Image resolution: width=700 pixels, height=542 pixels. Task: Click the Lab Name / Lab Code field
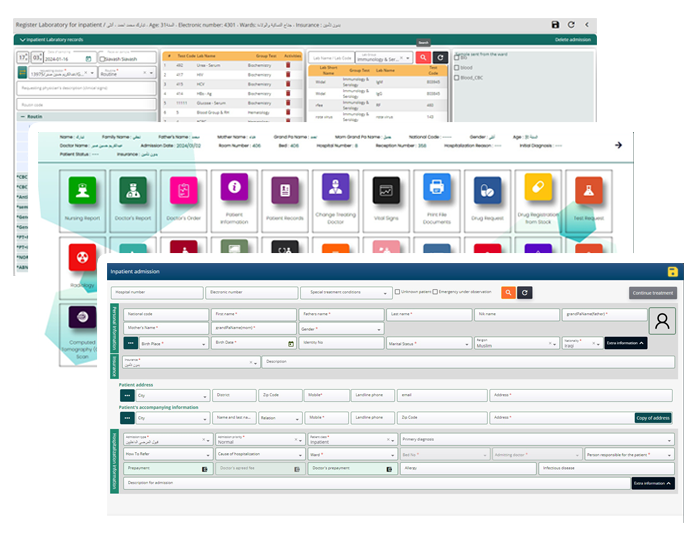[x=332, y=58]
